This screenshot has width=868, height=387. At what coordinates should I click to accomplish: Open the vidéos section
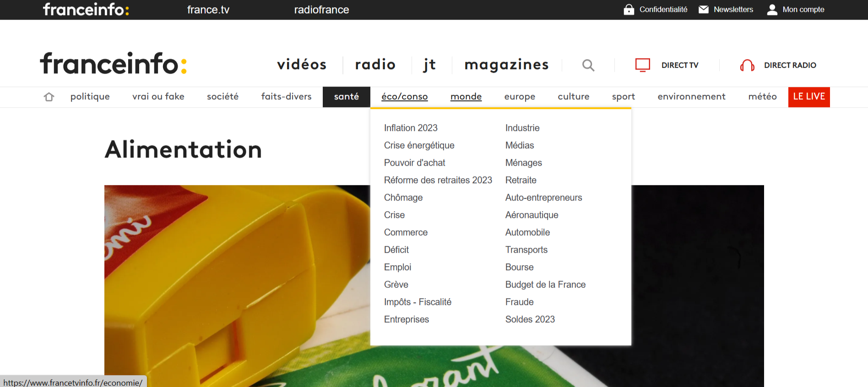302,65
